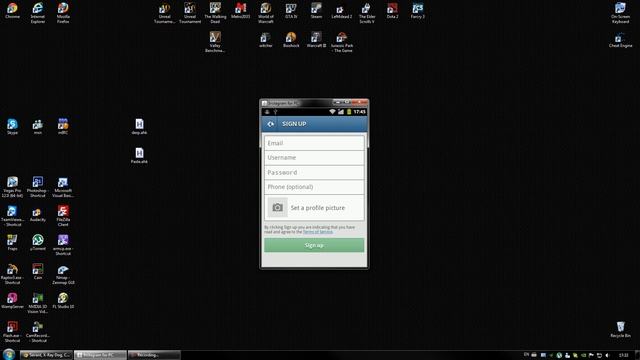Go back using the Sign Up header arrow
640x360 pixels.
[x=270, y=124]
